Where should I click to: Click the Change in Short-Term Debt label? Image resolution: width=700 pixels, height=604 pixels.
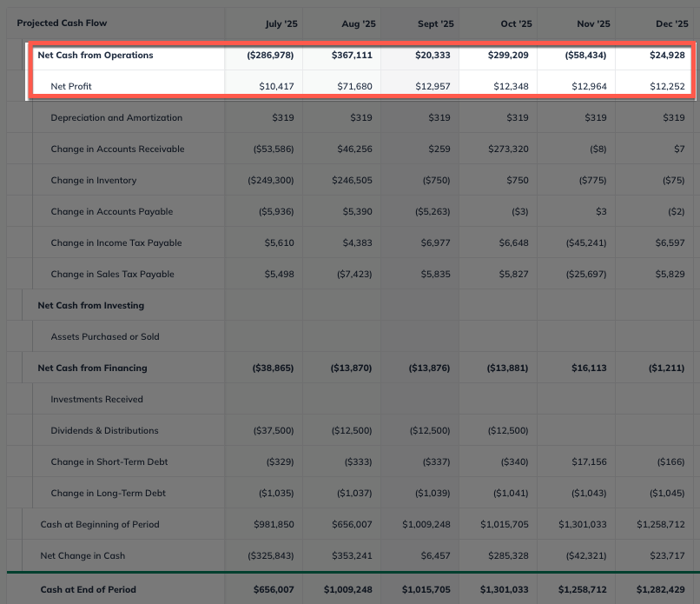(109, 461)
